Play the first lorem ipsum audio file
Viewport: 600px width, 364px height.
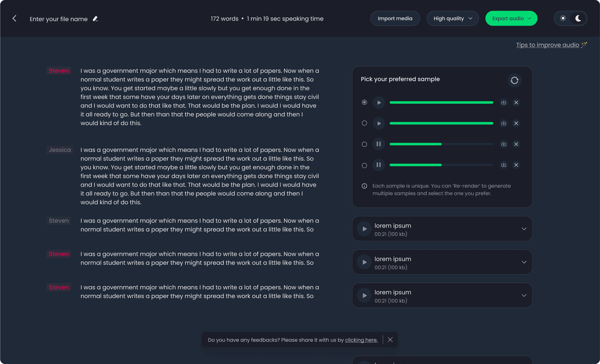point(364,228)
